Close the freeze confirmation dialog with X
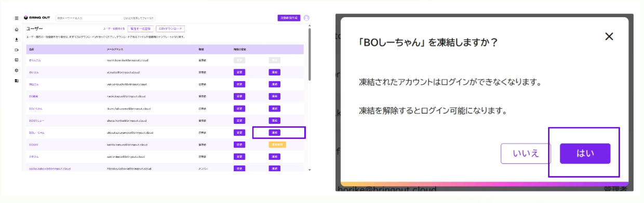Screen dimensions: 644x203 [x=609, y=36]
